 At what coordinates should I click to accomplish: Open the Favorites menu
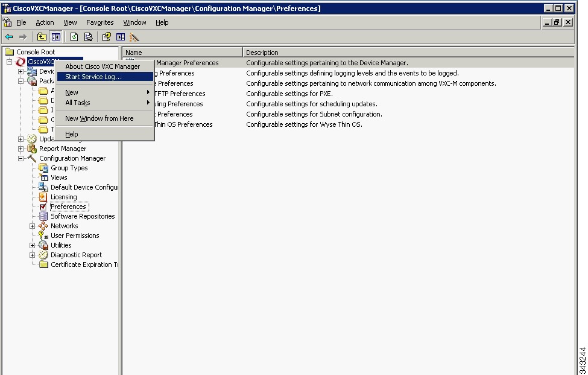pyautogui.click(x=100, y=22)
